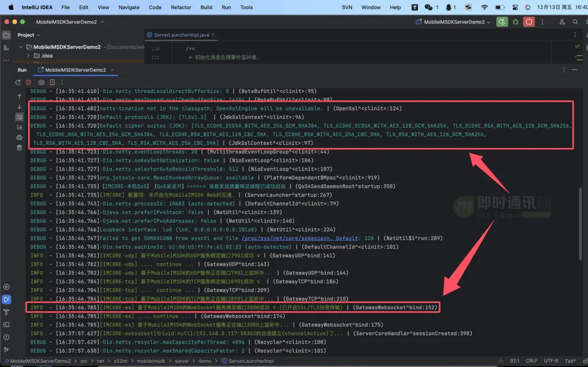Print the console output using printer icon
Image resolution: width=588 pixels, height=367 pixels.
click(x=19, y=137)
